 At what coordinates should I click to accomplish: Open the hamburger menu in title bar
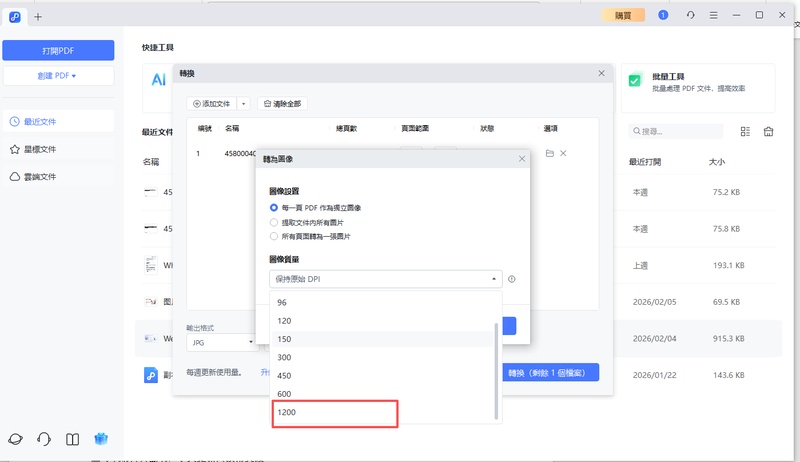coord(713,15)
